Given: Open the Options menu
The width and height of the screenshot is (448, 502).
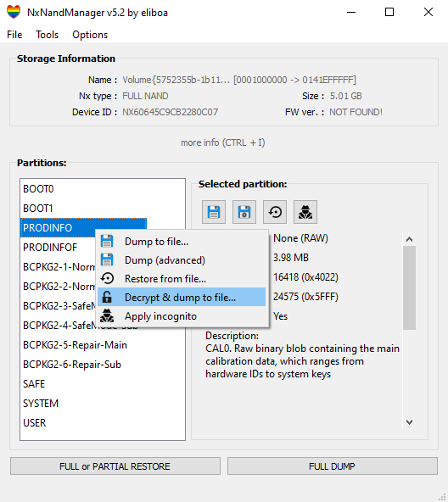Looking at the screenshot, I should coord(90,35).
